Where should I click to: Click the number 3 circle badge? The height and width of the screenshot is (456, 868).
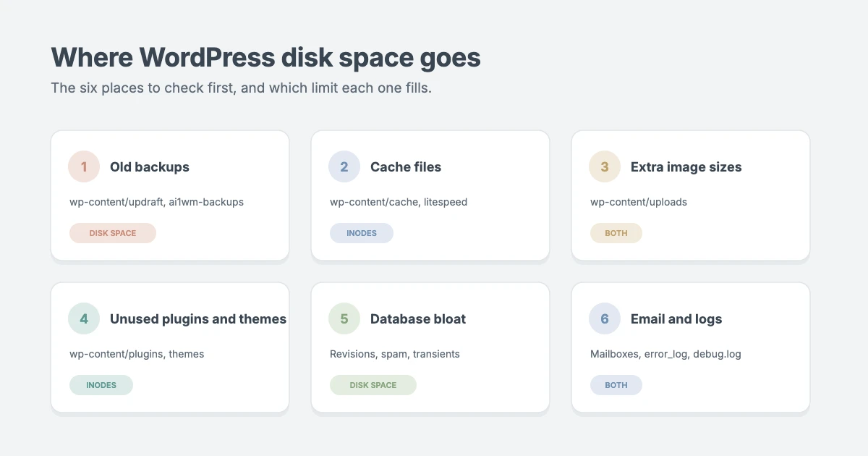(605, 166)
